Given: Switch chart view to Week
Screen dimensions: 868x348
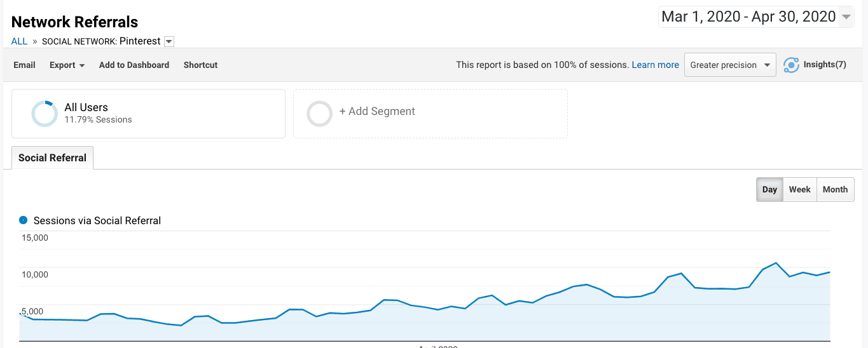Looking at the screenshot, I should pyautogui.click(x=799, y=189).
